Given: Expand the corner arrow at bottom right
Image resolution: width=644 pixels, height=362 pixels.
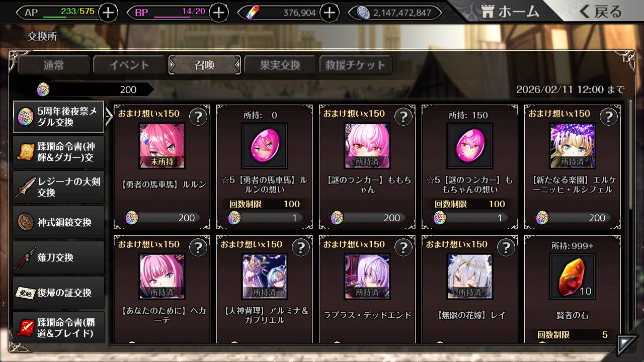Looking at the screenshot, I should pyautogui.click(x=626, y=345).
